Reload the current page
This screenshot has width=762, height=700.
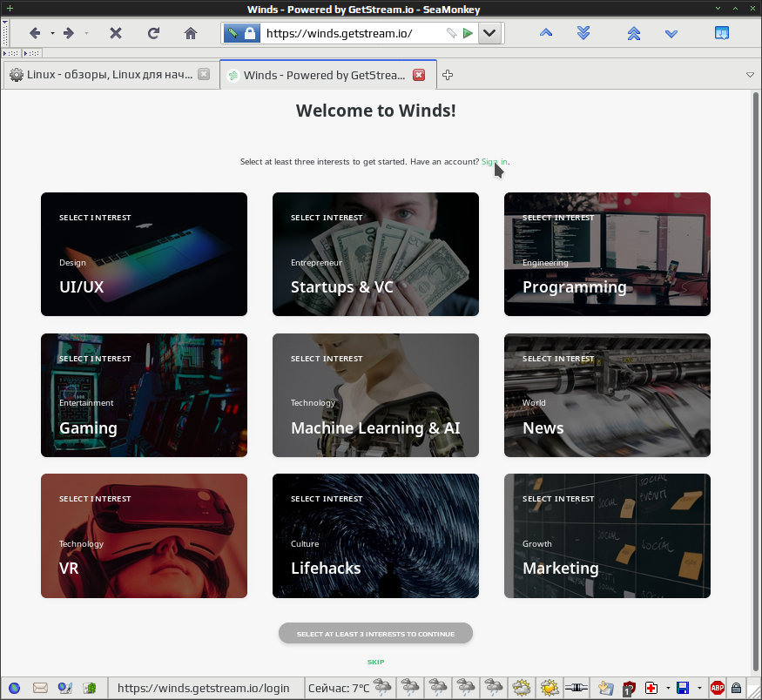(x=153, y=33)
